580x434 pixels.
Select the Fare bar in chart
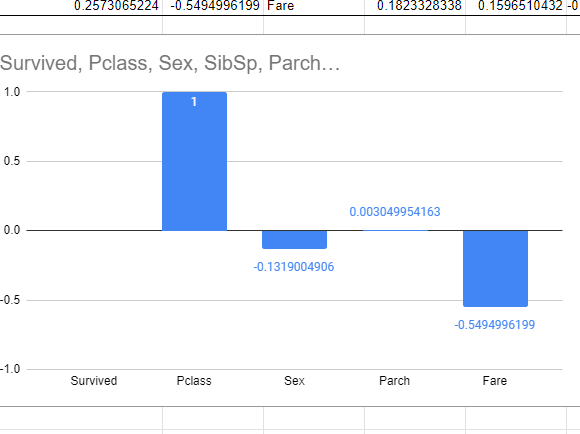pyautogui.click(x=495, y=269)
